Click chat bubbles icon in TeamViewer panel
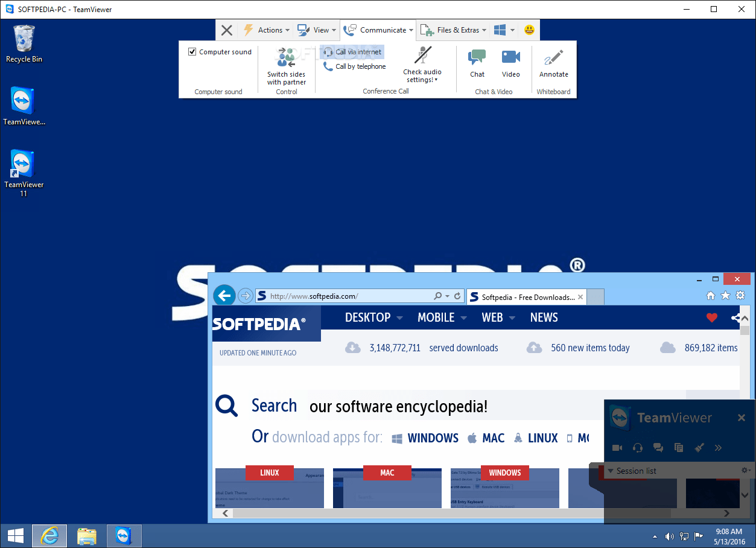 click(x=658, y=448)
